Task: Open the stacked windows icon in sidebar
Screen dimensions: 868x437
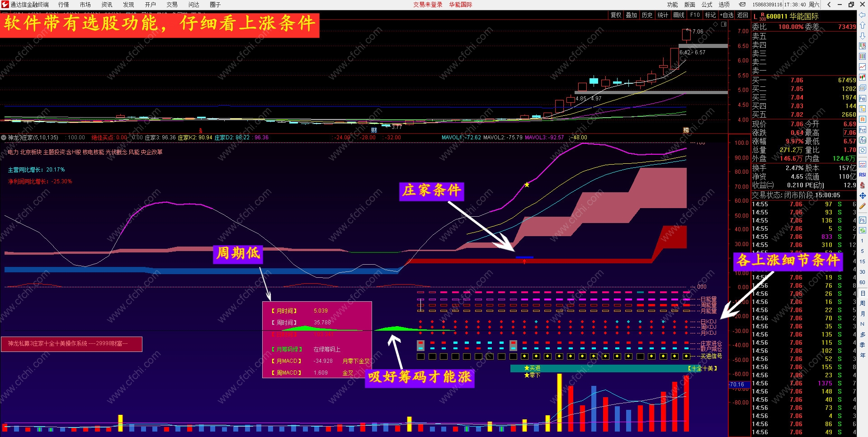Action: click(x=863, y=88)
